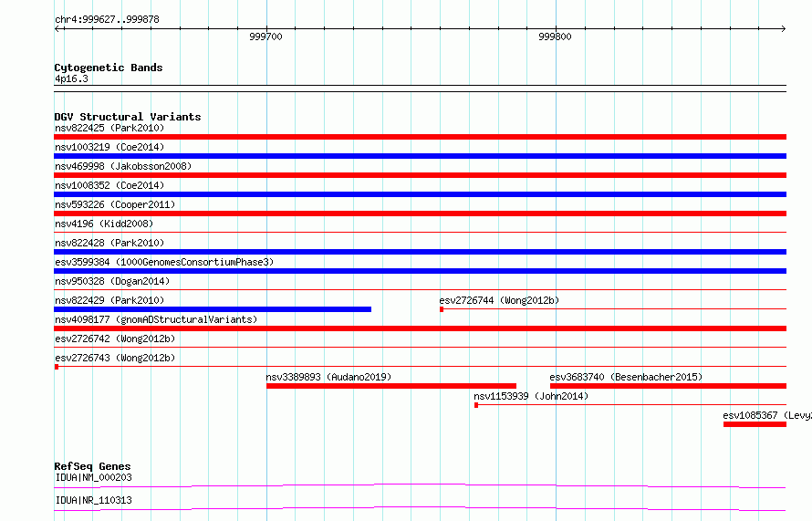Click the red bar of esv3683740
Viewport: 812px width, 521px height.
(x=668, y=386)
